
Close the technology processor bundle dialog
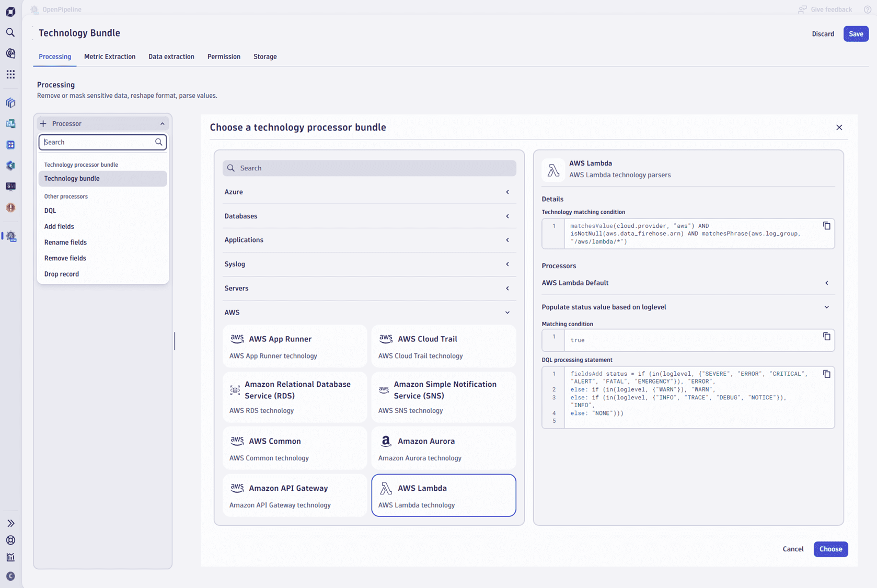(x=839, y=128)
